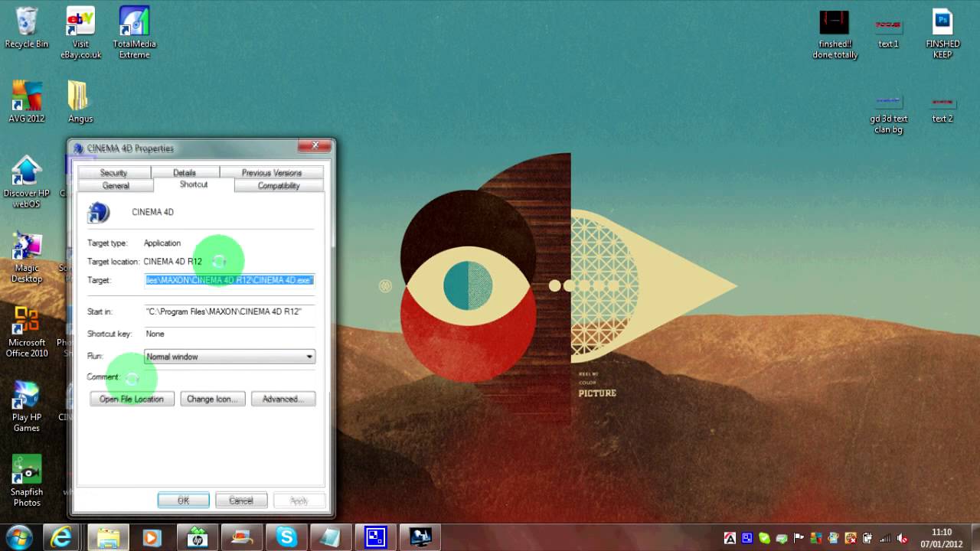Viewport: 980px width, 551px height.
Task: Click the Shortcut key field showing None
Action: pos(230,334)
